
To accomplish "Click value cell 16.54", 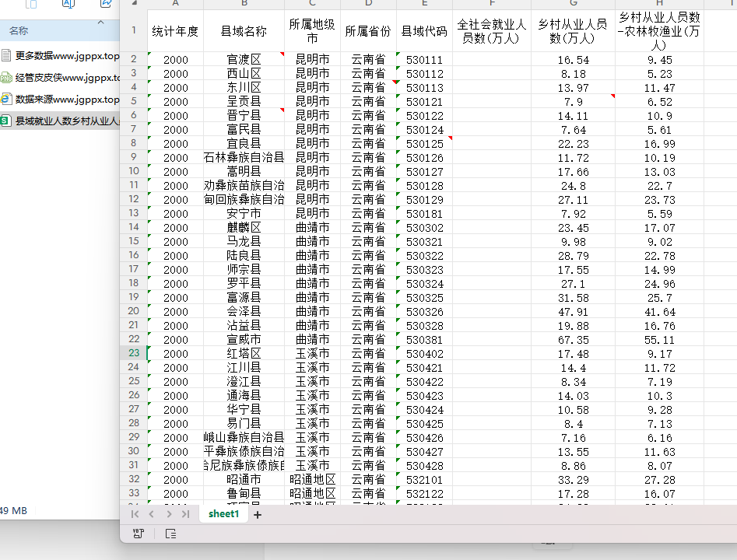I will (573, 60).
